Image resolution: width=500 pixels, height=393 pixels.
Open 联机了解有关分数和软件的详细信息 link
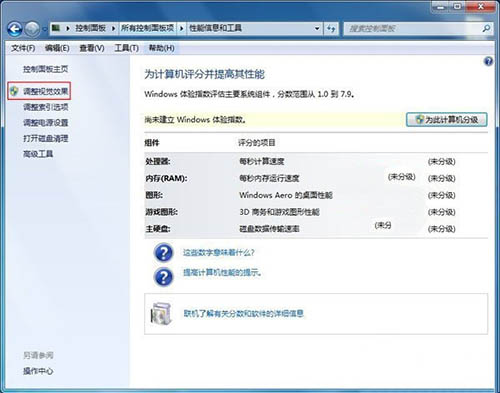pyautogui.click(x=244, y=314)
